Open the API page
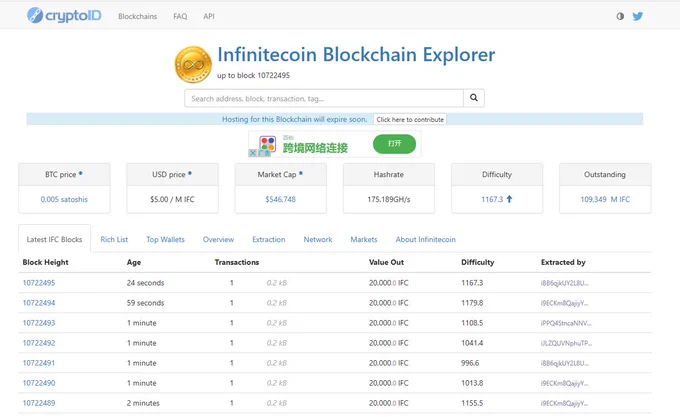680x417 pixels. (x=209, y=16)
